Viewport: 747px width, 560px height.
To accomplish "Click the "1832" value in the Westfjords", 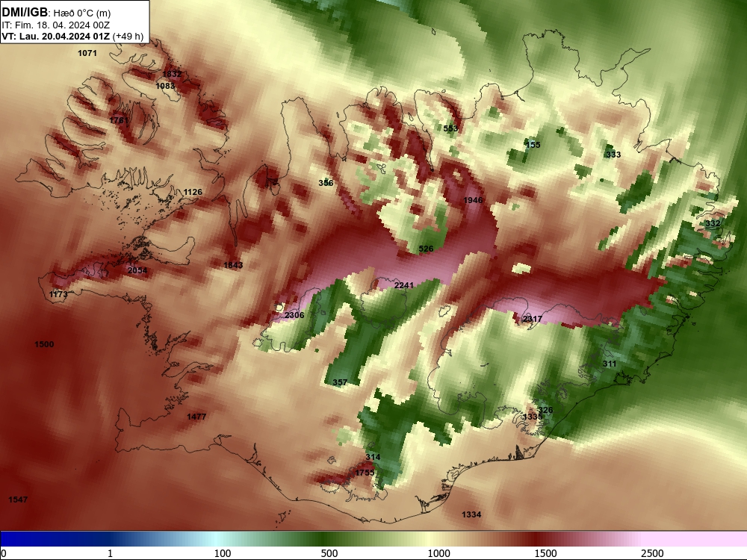I will click(172, 74).
